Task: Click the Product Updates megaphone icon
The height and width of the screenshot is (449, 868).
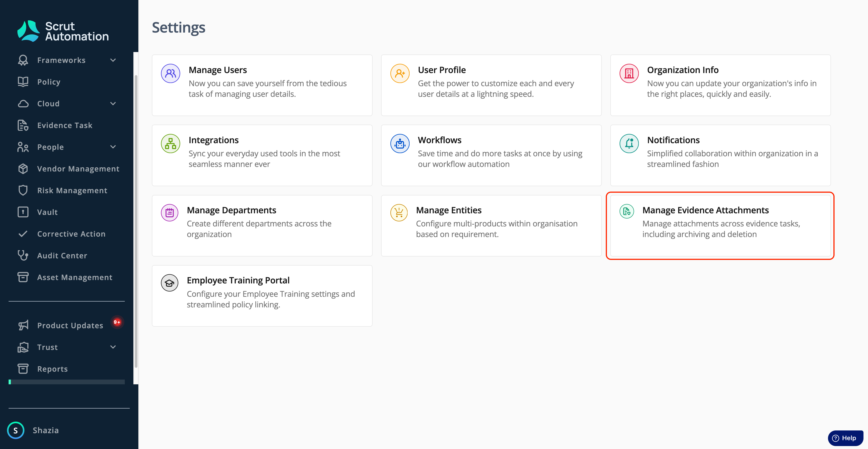Action: click(23, 325)
